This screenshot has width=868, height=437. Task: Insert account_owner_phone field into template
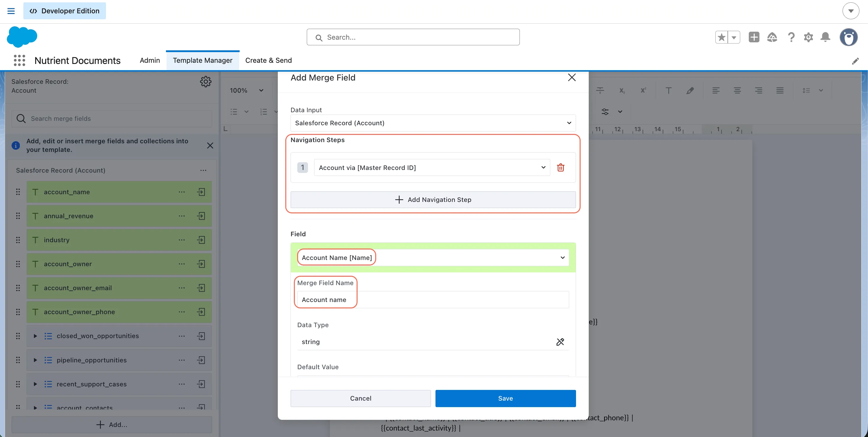(201, 312)
